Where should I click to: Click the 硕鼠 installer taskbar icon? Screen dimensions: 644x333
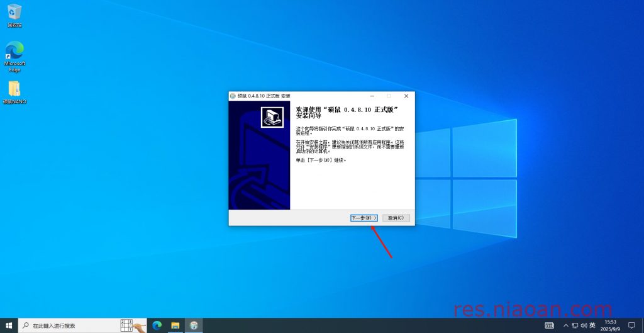pos(194,325)
